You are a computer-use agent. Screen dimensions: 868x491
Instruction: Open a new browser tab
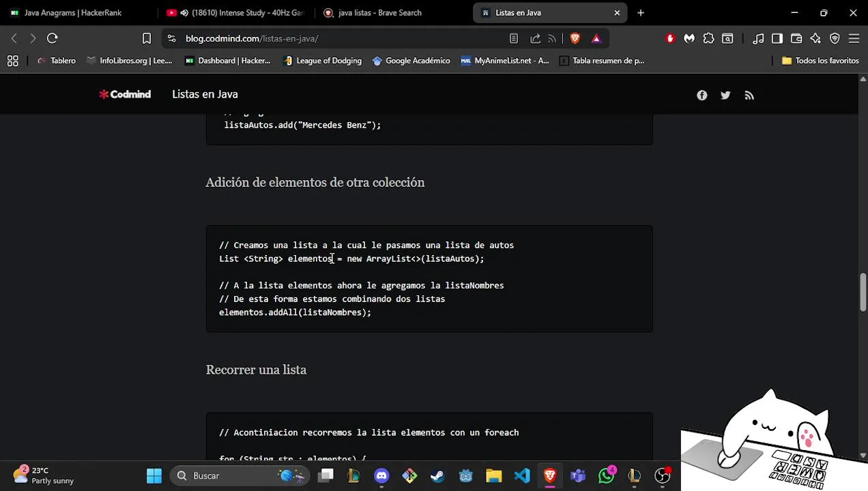640,12
